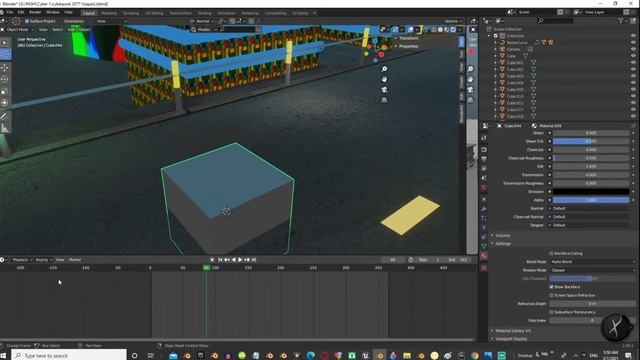Open the Blend Mode dropdown
This screenshot has width=640, height=360.
pyautogui.click(x=592, y=262)
